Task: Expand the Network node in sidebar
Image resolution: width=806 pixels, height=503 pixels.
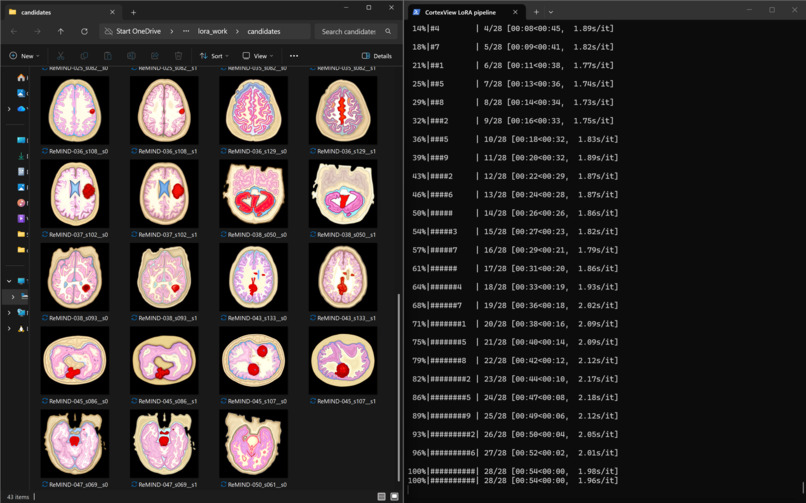Action: point(9,312)
